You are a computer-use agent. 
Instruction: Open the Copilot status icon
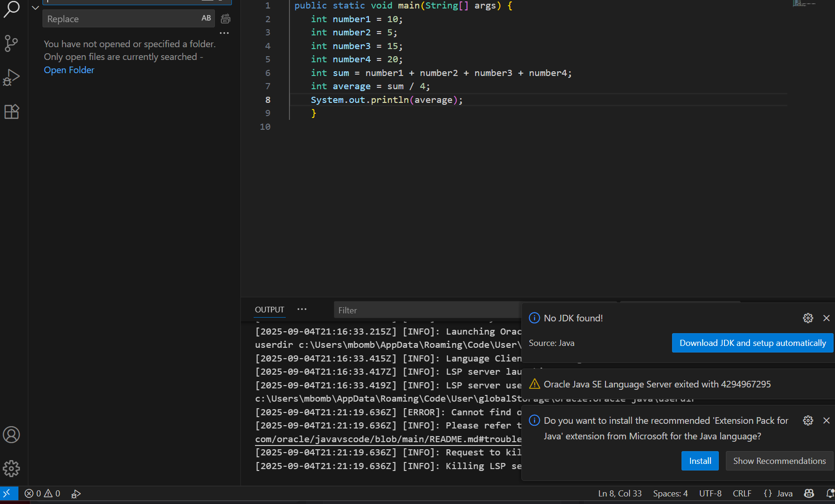[809, 494]
